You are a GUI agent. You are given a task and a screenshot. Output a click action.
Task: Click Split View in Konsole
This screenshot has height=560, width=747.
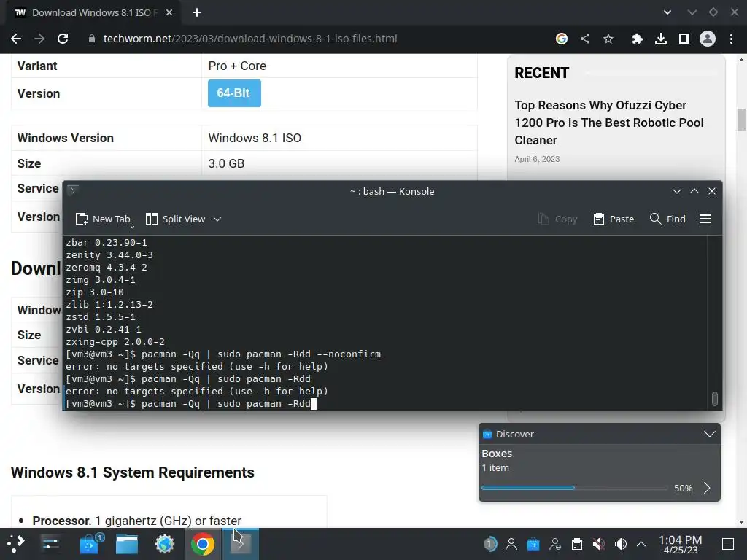(x=175, y=219)
